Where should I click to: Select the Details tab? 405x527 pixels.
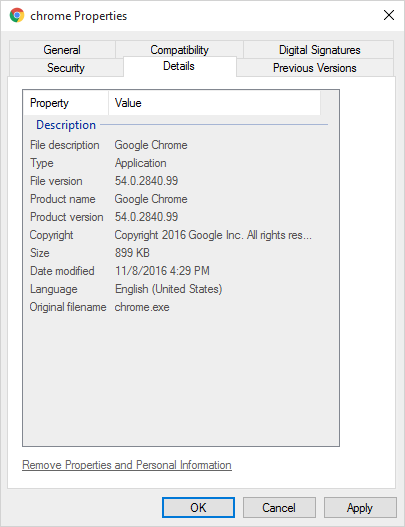pos(179,66)
